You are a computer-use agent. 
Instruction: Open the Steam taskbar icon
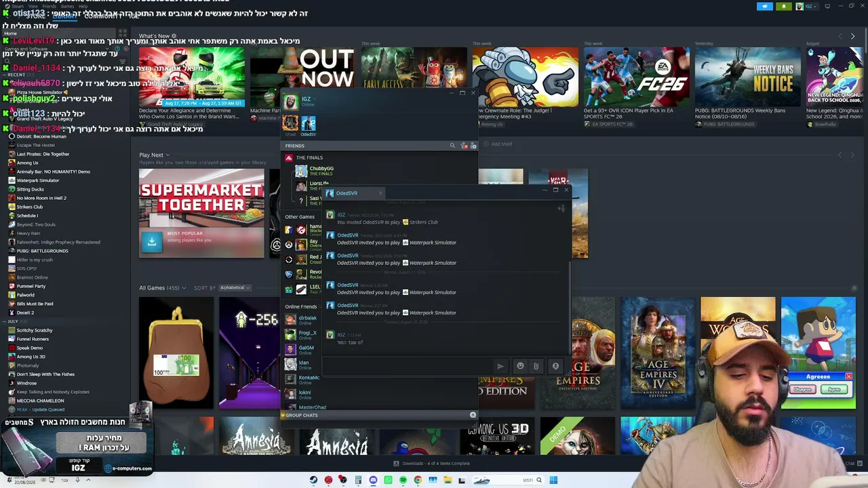[313, 481]
